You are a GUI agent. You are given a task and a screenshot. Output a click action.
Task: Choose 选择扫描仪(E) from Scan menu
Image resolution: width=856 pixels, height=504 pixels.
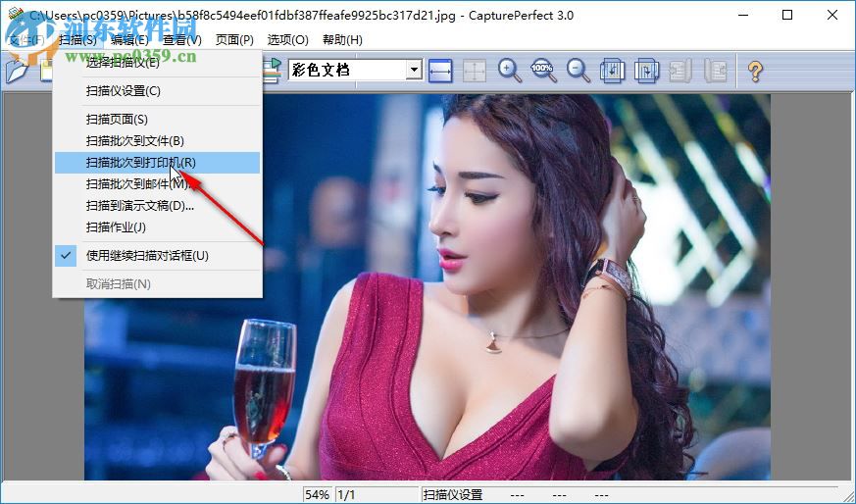click(x=157, y=62)
